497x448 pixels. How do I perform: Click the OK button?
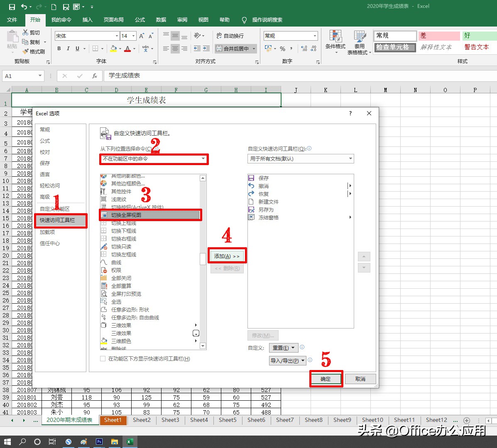click(x=326, y=379)
